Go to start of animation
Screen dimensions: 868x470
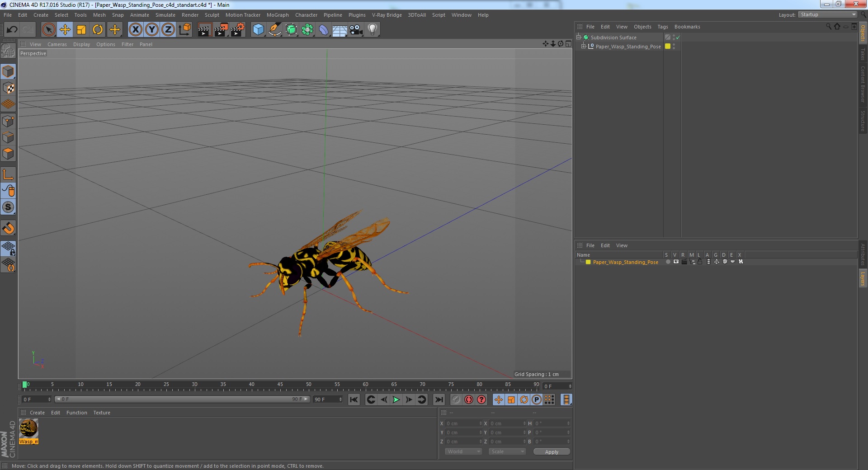tap(354, 399)
